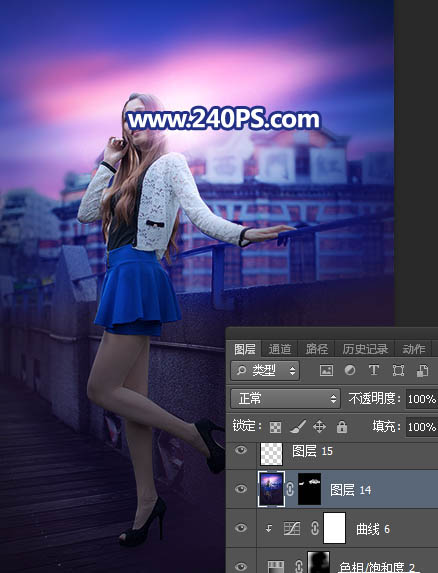438x573 pixels.
Task: Filter for adjustment layers icon
Action: click(x=350, y=371)
